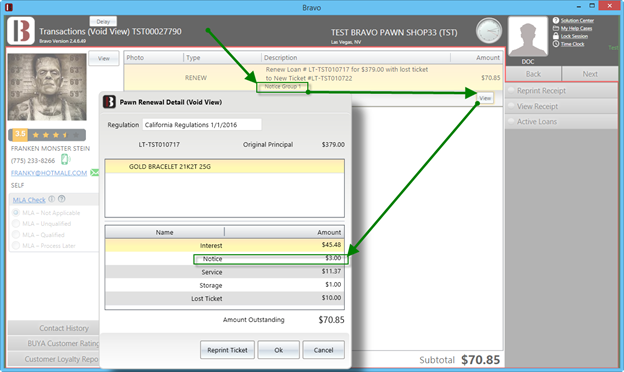Image resolution: width=624 pixels, height=372 pixels.
Task: Select MLA - Process Later radio button
Action: (x=16, y=245)
